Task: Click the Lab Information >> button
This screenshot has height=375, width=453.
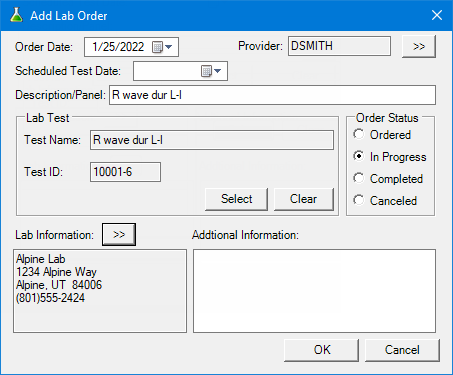Action: [x=119, y=234]
